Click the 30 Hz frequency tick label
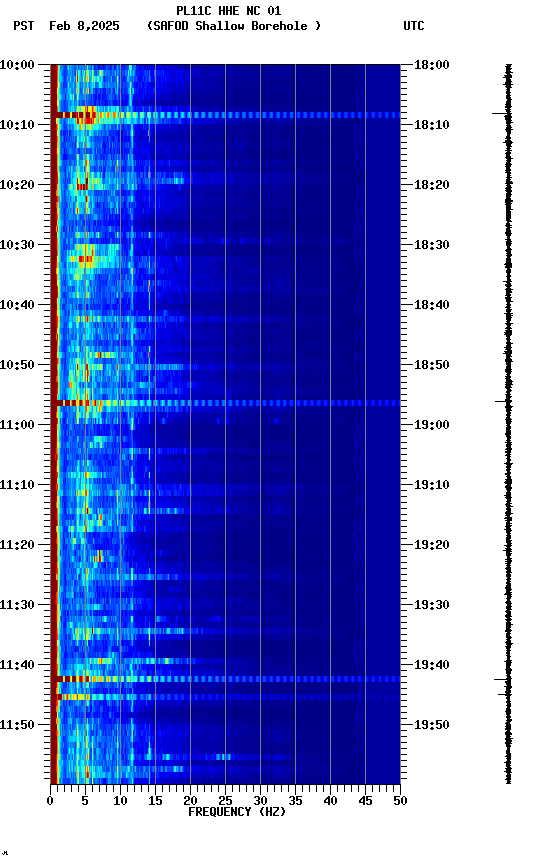The width and height of the screenshot is (552, 864). pyautogui.click(x=260, y=801)
